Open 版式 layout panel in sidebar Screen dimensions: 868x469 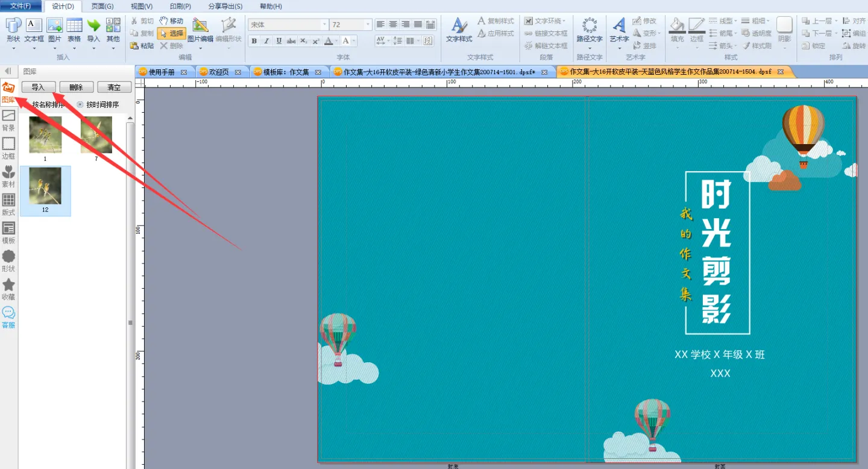tap(8, 205)
